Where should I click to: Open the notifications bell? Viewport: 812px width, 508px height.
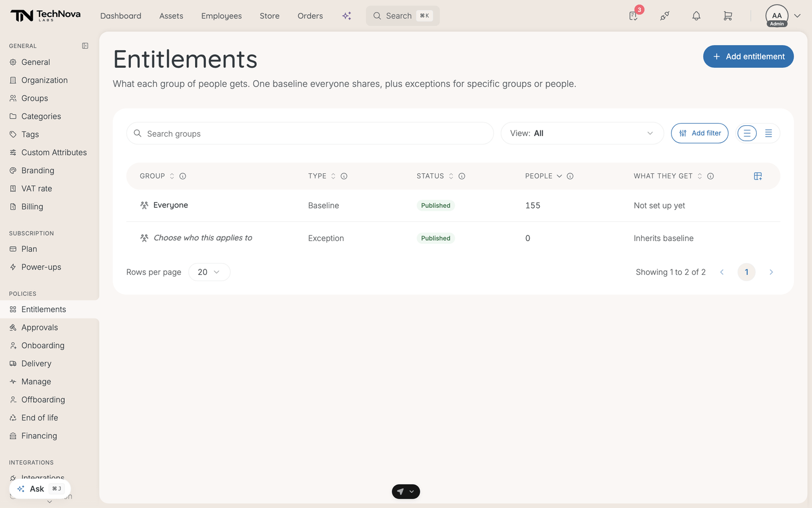tap(696, 16)
